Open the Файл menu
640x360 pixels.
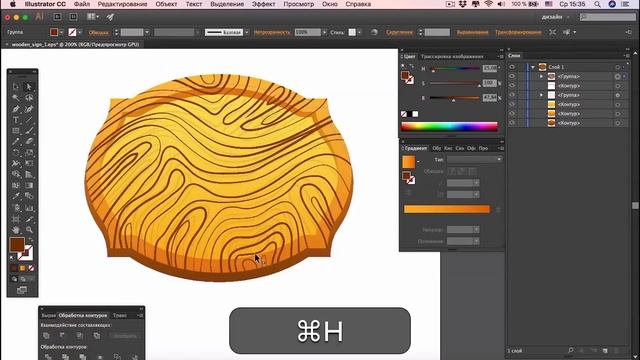point(82,4)
